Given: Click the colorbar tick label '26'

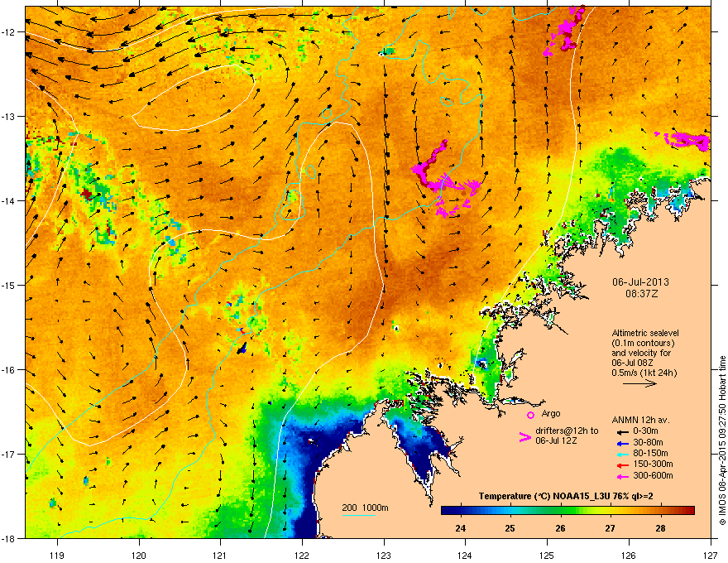Looking at the screenshot, I should pos(560,528).
